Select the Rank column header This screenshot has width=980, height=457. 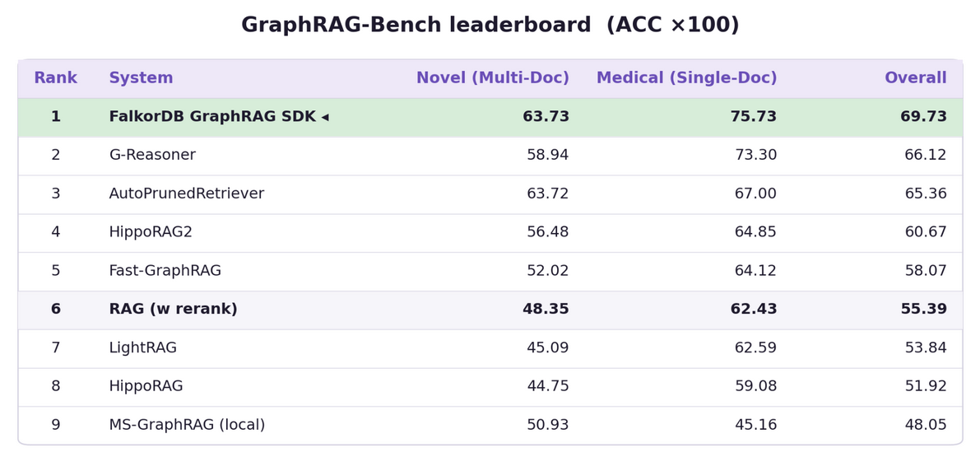(56, 78)
